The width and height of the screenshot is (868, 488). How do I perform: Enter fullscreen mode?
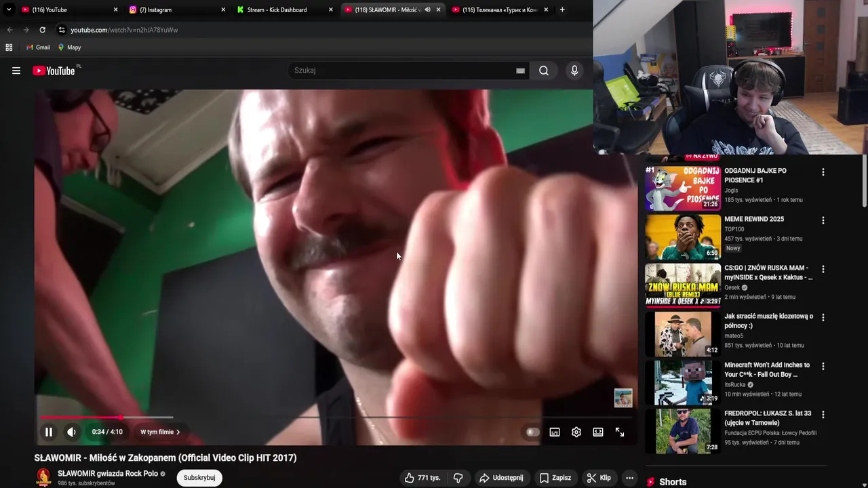tap(620, 432)
